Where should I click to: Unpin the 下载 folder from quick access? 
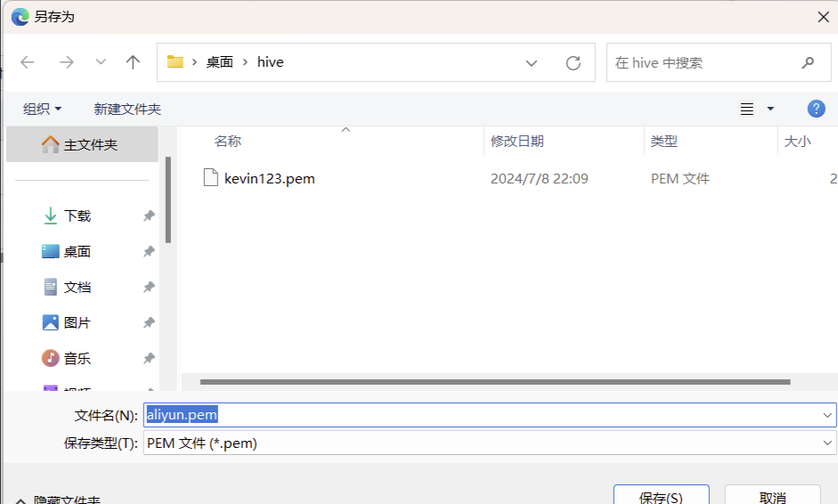click(149, 216)
